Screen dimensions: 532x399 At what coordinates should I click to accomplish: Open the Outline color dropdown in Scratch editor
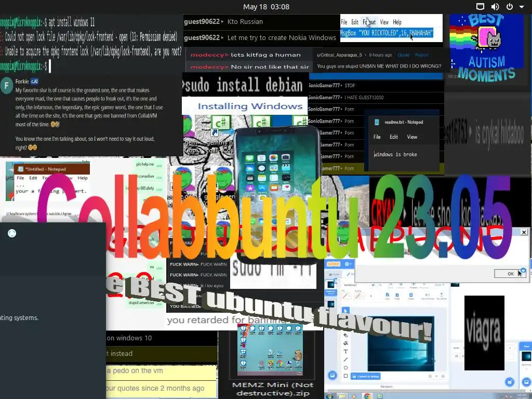pos(360,296)
